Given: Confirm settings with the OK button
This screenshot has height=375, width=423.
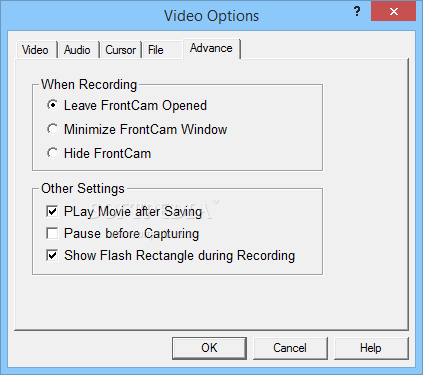Looking at the screenshot, I should (x=209, y=348).
